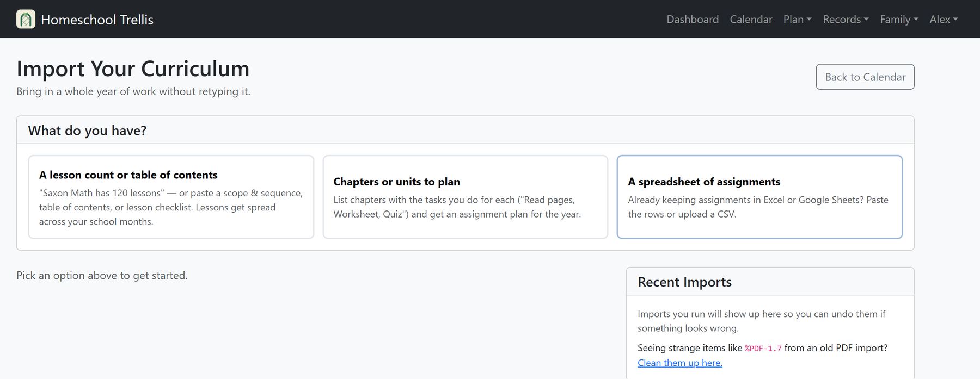The height and width of the screenshot is (379, 980).
Task: Select the lesson count or table of contents card
Action: 171,197
